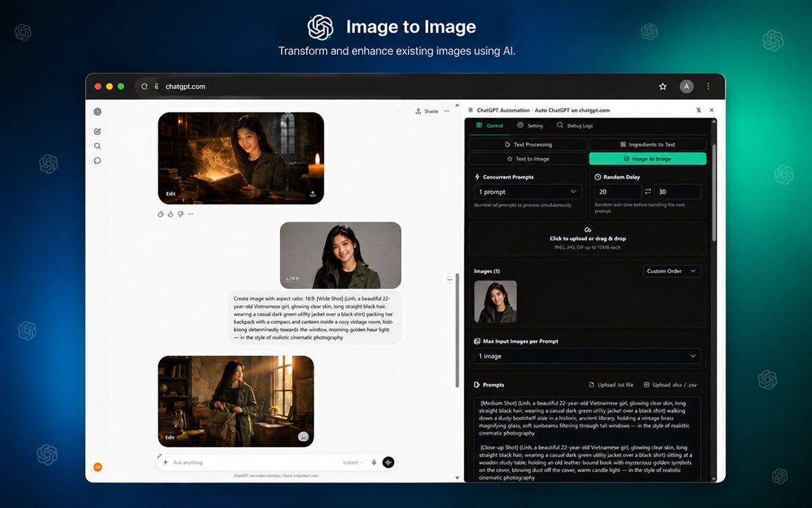Reload the chatgpt.com page
The width and height of the screenshot is (812, 508).
tap(145, 86)
